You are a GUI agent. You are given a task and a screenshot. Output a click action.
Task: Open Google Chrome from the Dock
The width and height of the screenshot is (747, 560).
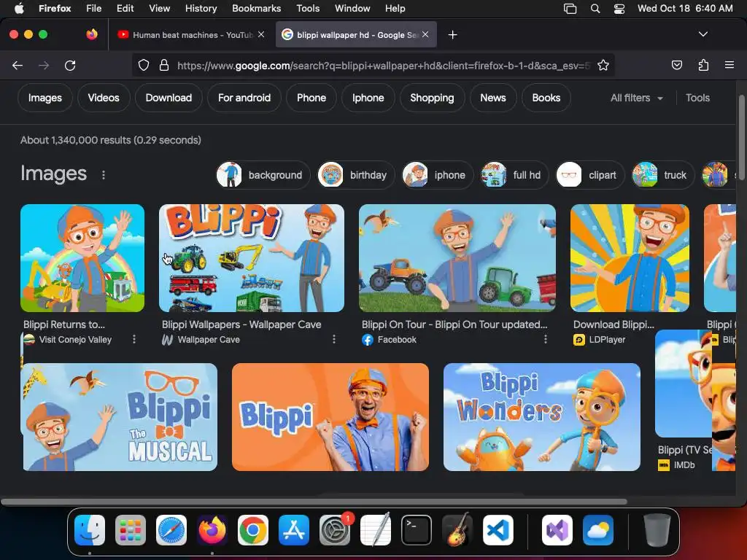click(253, 530)
